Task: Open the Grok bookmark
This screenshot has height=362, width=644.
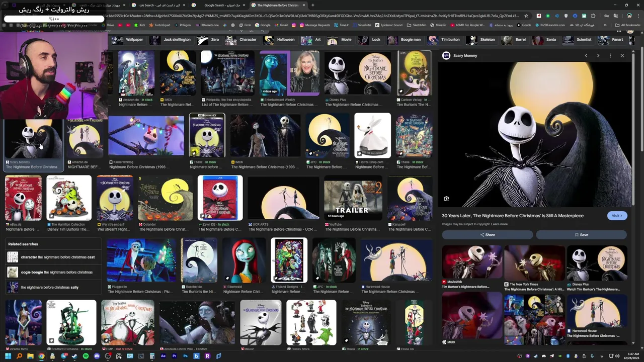Action: coord(246,25)
